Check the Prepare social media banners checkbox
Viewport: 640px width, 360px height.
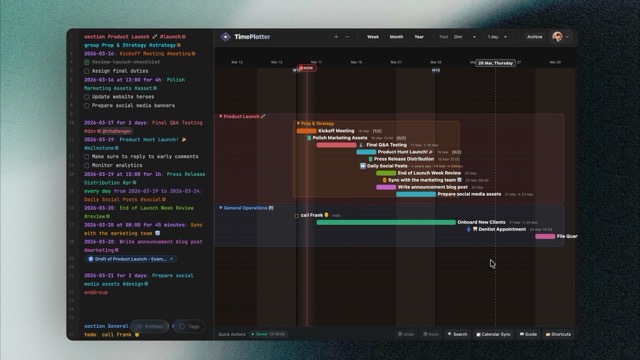tap(87, 106)
